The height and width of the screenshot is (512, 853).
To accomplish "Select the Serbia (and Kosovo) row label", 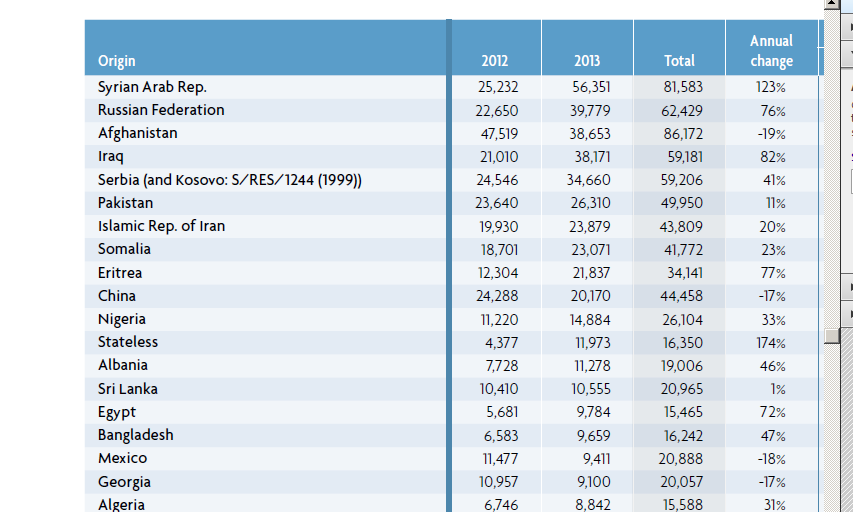I will tap(229, 180).
